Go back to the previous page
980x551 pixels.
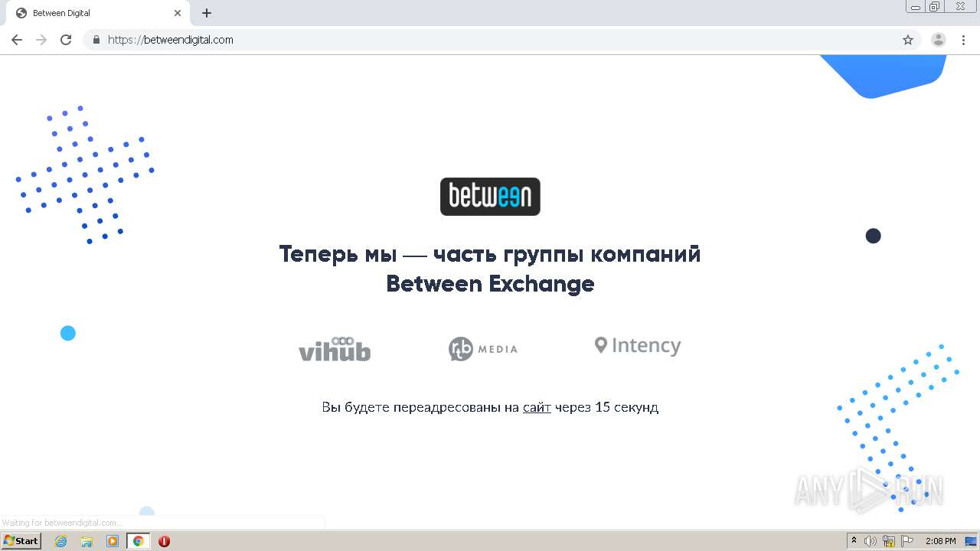click(17, 40)
